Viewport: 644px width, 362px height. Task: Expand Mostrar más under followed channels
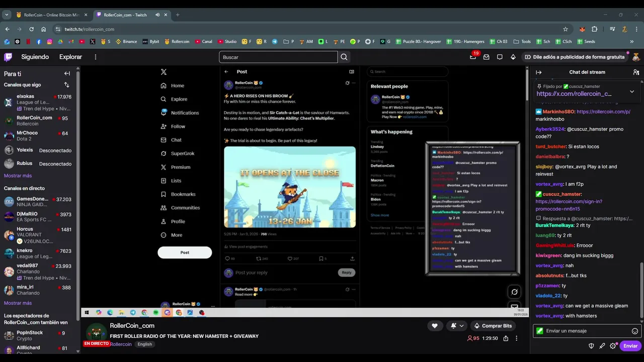[18, 175]
